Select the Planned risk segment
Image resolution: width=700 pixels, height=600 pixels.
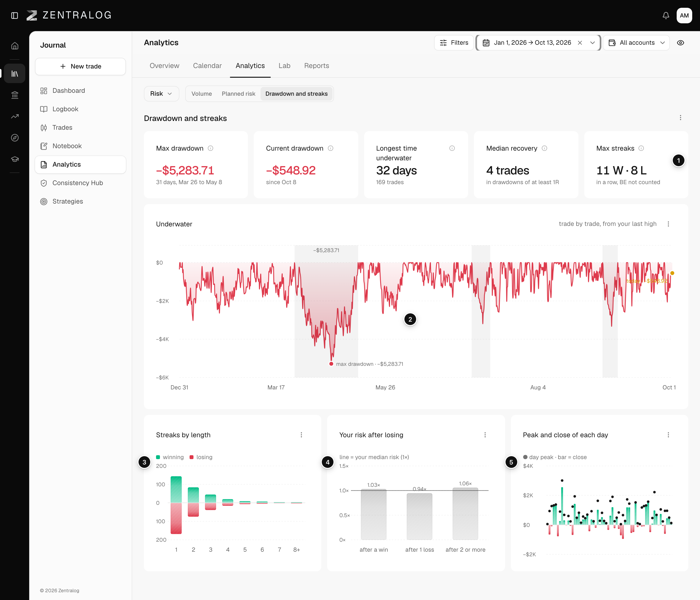[238, 94]
